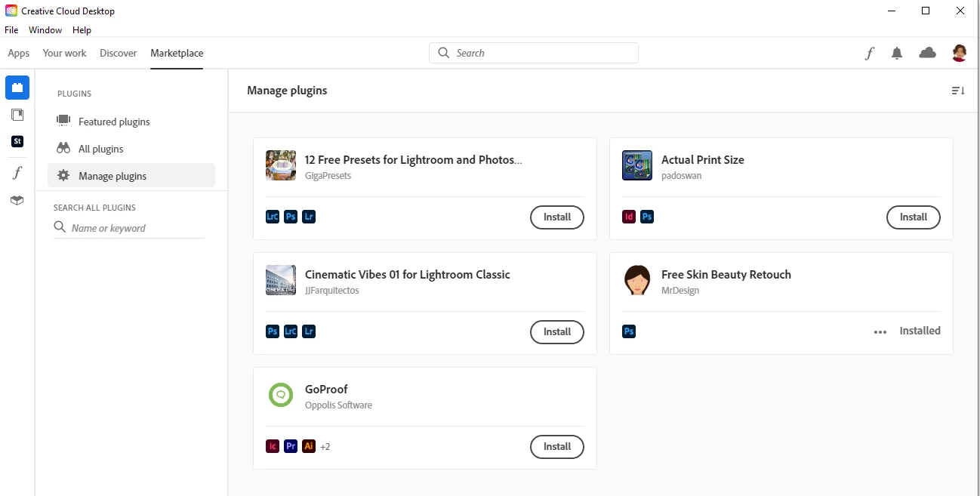Check cloud sync status icon
The width and height of the screenshot is (980, 496).
tap(927, 53)
